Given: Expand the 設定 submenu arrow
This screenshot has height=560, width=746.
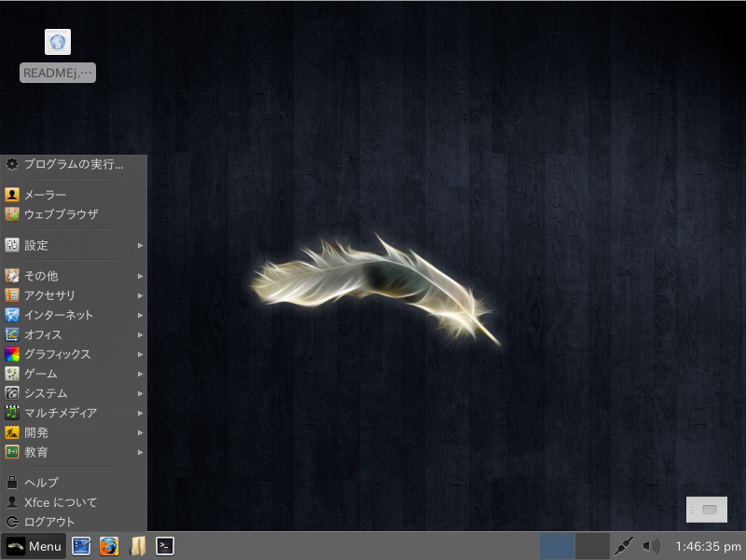Looking at the screenshot, I should [x=141, y=245].
